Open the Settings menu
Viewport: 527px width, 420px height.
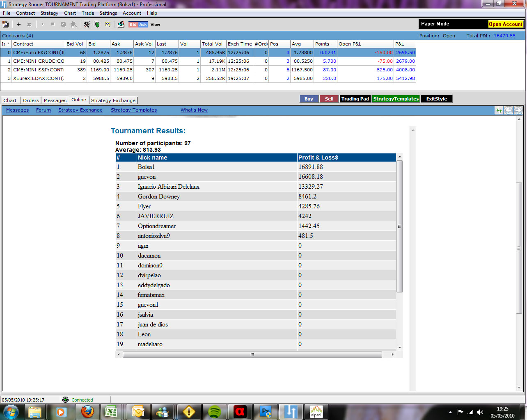click(108, 13)
